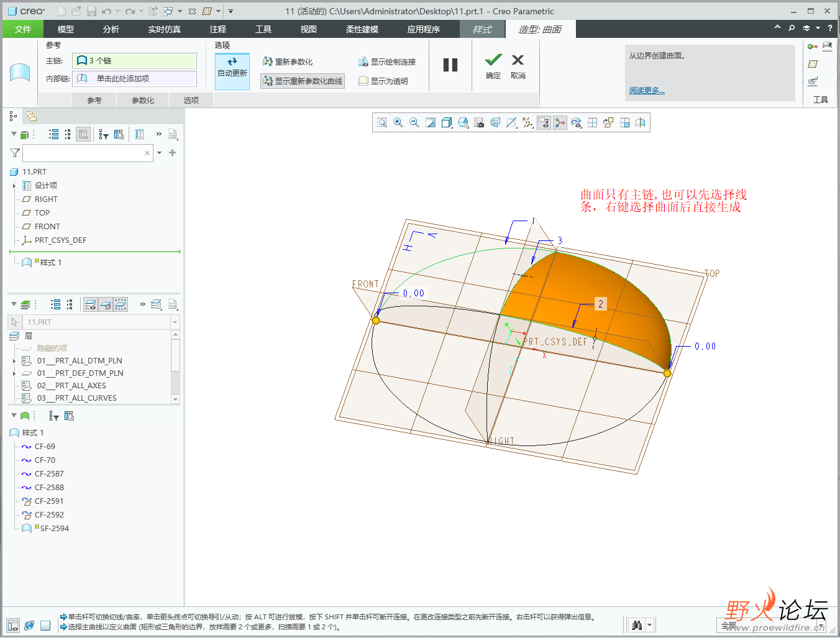The height and width of the screenshot is (638, 840).
Task: Toggle 显示重新参数化曲线 option
Action: click(x=303, y=81)
